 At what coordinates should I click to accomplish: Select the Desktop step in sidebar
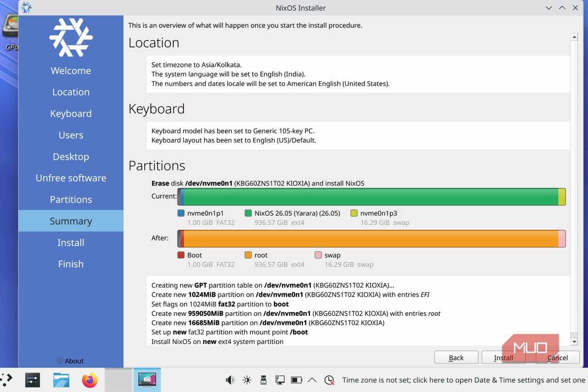(71, 157)
